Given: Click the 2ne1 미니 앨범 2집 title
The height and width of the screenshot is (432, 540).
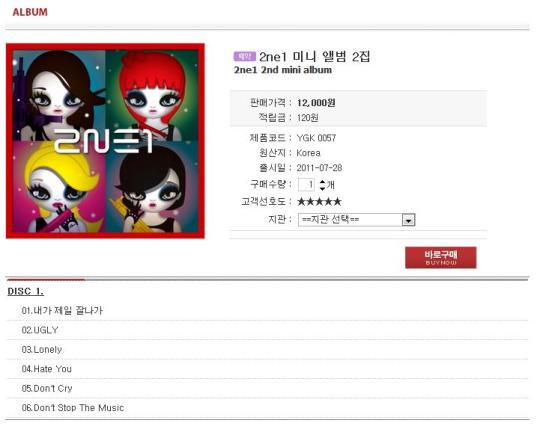Looking at the screenshot, I should tap(314, 56).
